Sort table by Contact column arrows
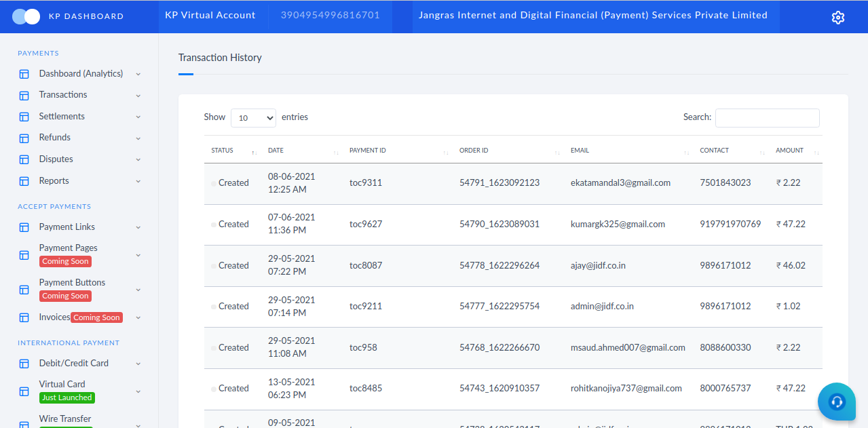The height and width of the screenshot is (428, 868). [763, 153]
